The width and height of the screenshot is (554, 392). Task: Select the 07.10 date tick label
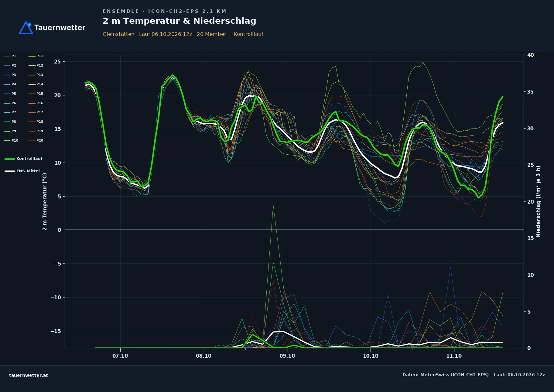[120, 356]
